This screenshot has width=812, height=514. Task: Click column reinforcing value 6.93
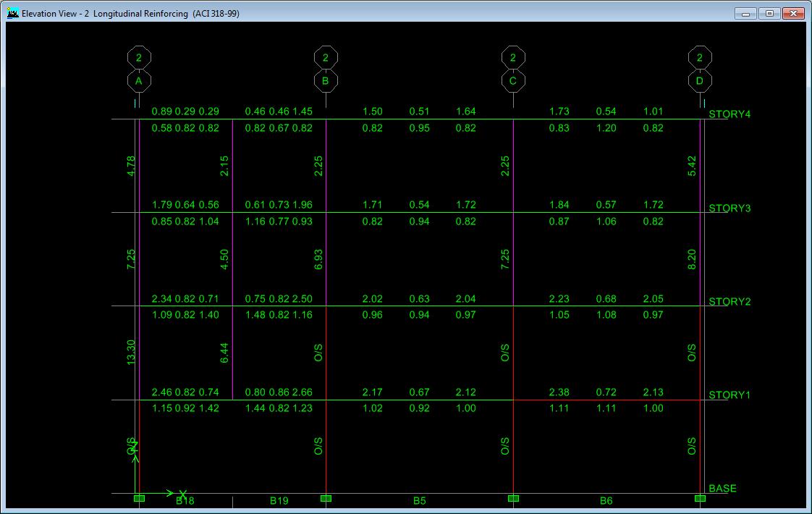click(x=318, y=259)
